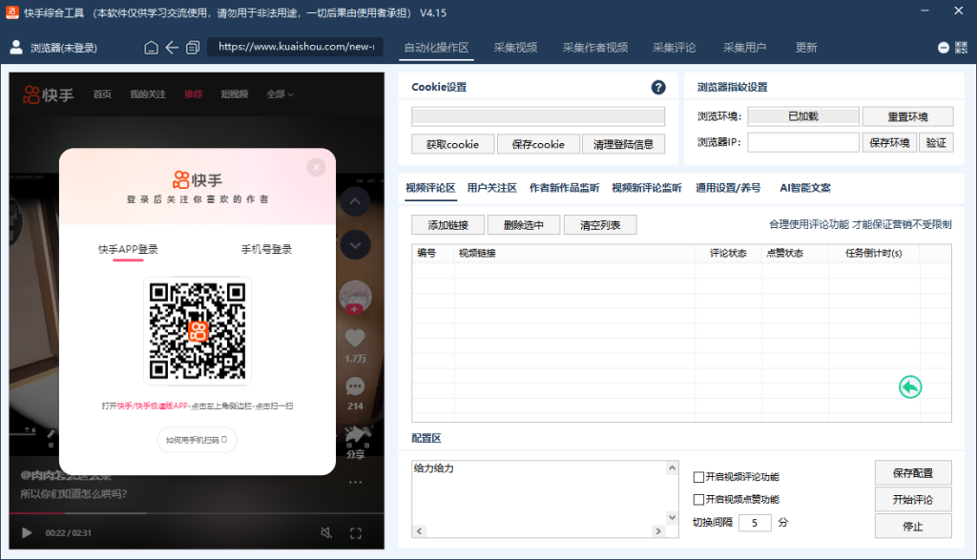Viewport: 977px width, 560px height.
Task: Click the round minus icon at top right
Action: click(x=944, y=48)
